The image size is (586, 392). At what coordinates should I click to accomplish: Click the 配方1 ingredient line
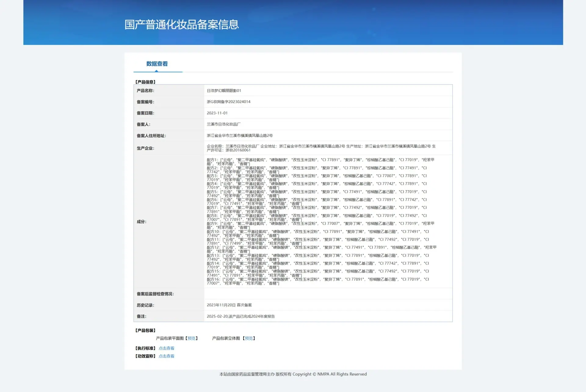point(320,162)
